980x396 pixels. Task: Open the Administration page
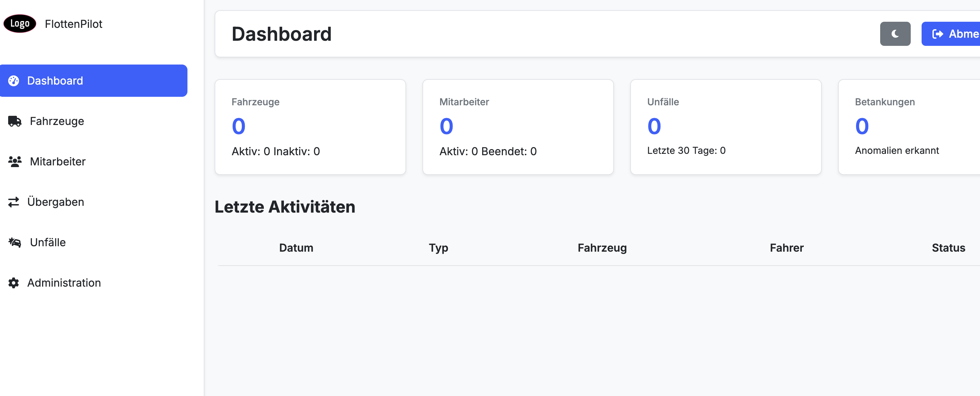63,283
